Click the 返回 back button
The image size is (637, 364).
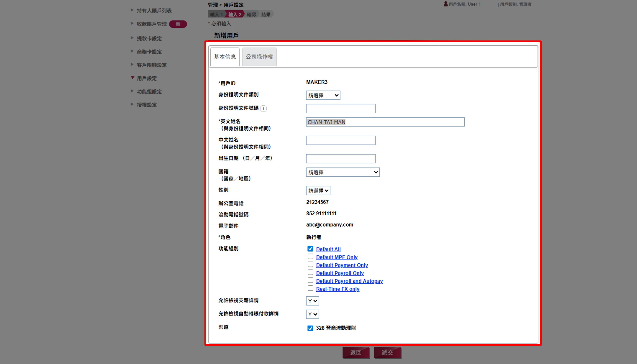(356, 353)
